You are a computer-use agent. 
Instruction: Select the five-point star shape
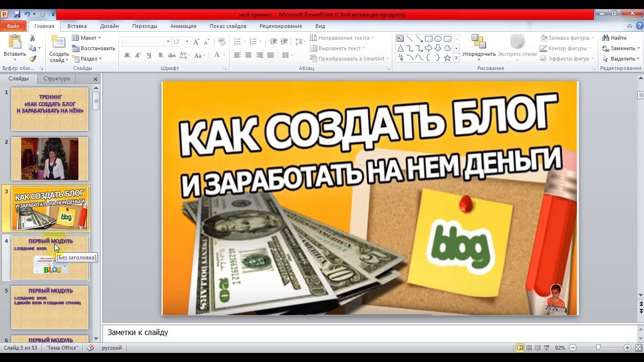click(x=447, y=58)
